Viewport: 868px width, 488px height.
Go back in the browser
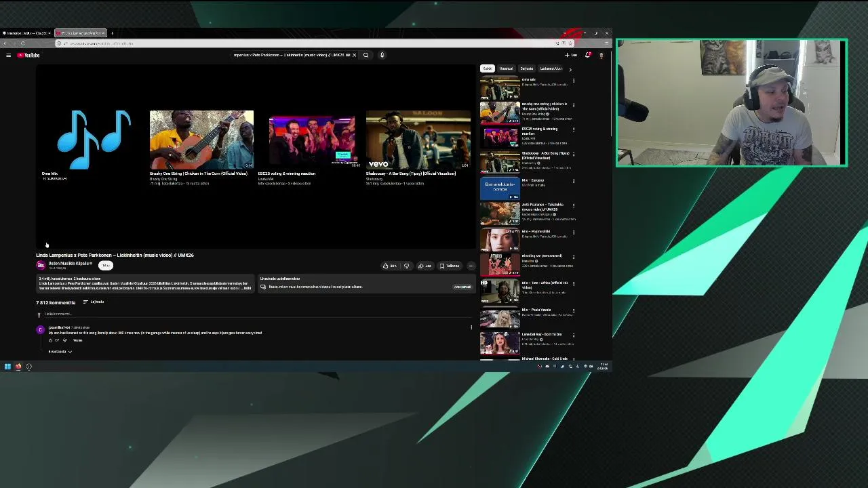[x=6, y=43]
